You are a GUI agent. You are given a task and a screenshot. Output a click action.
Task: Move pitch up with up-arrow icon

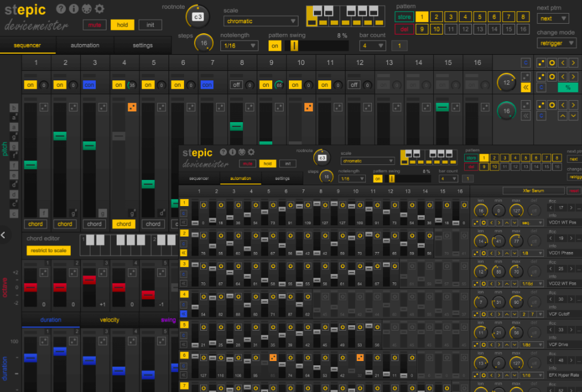[x=563, y=116]
